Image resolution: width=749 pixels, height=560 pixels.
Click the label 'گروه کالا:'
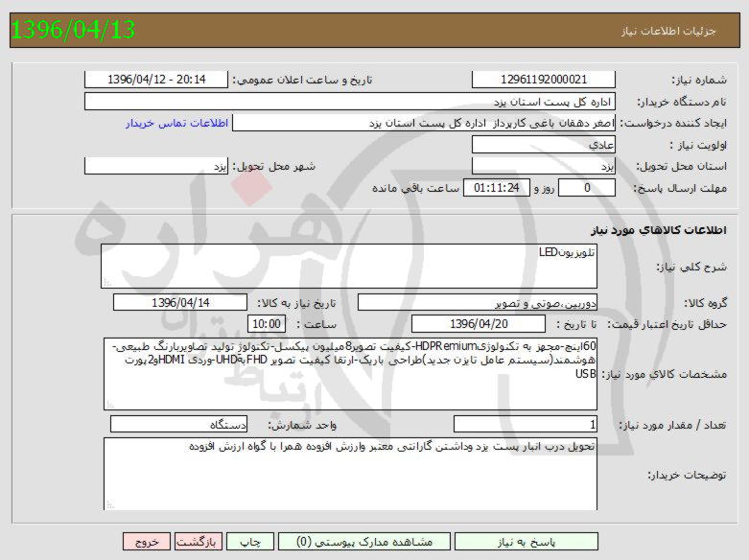[705, 303]
